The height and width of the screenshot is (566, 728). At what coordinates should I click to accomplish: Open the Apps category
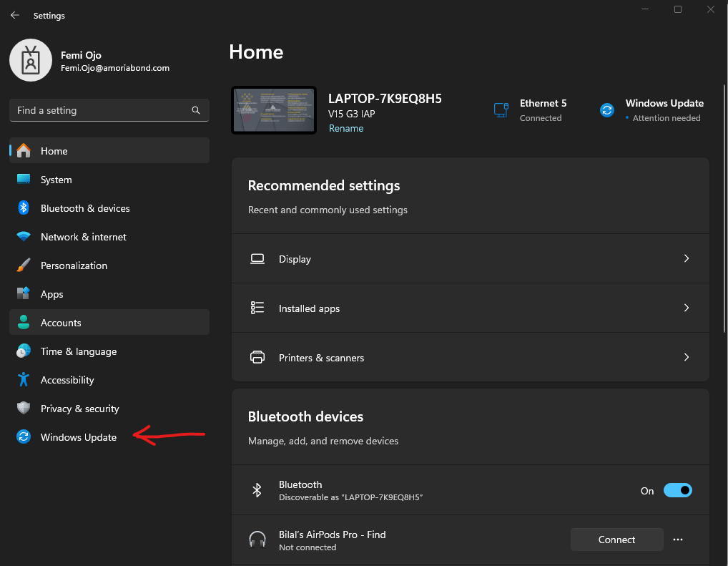109,293
